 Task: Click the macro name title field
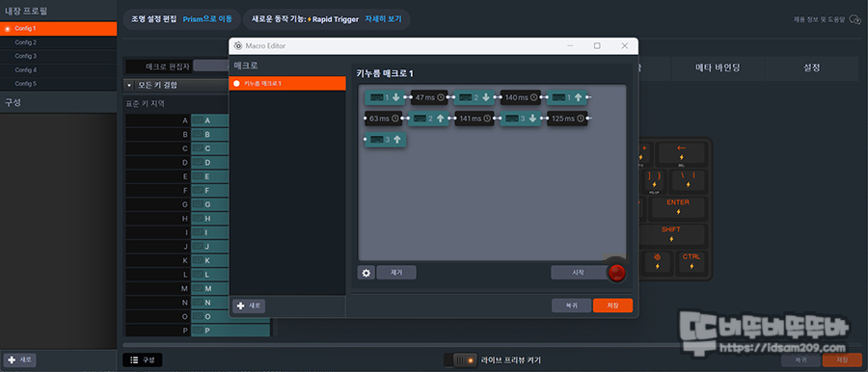[x=385, y=73]
